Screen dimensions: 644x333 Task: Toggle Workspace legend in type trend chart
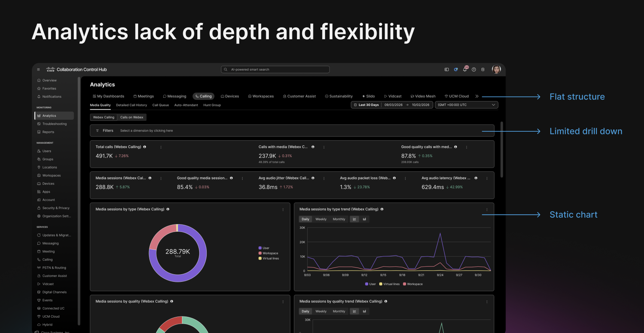[x=413, y=284]
